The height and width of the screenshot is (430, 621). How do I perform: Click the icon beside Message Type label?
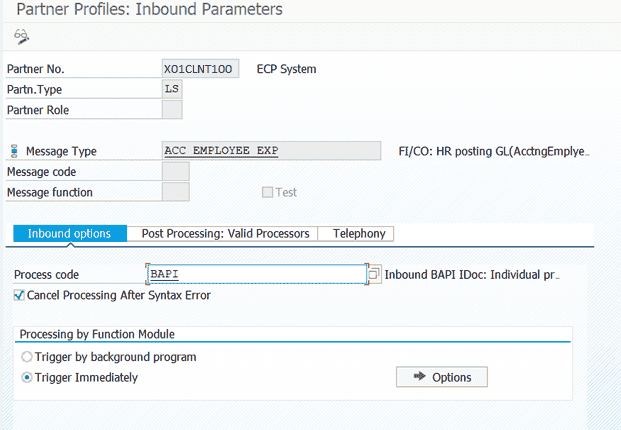[14, 151]
